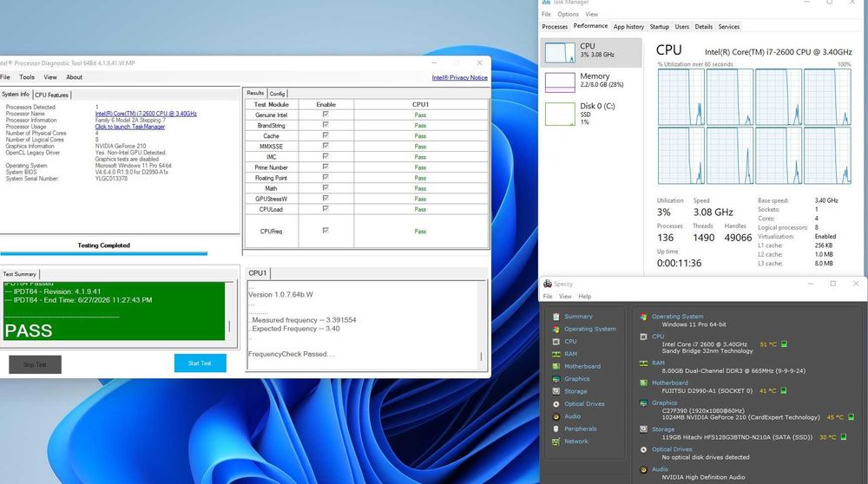Select CPU item in Task Manager sidebar
868x484 pixels.
[x=591, y=51]
